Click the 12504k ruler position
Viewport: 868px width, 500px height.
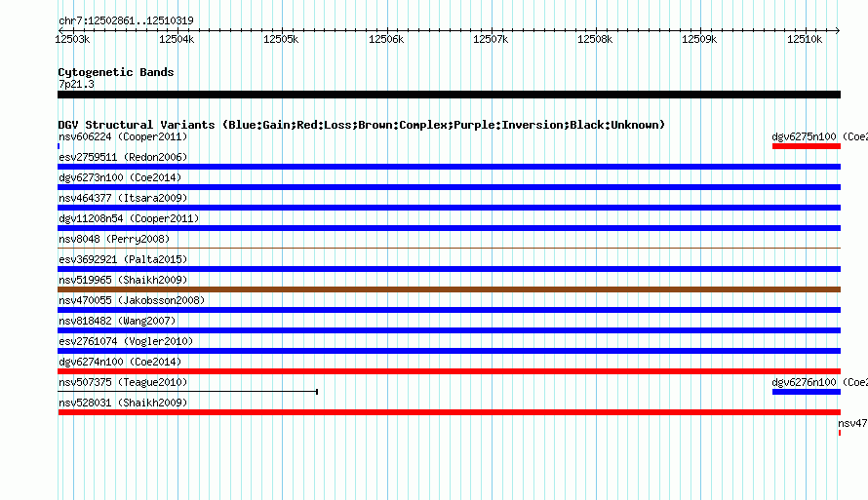177,39
